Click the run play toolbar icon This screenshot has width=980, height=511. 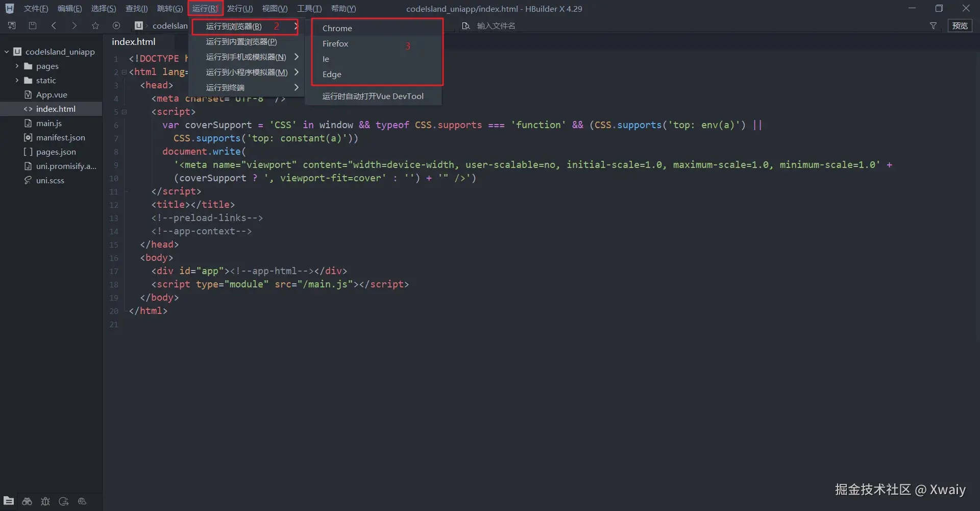coord(116,26)
